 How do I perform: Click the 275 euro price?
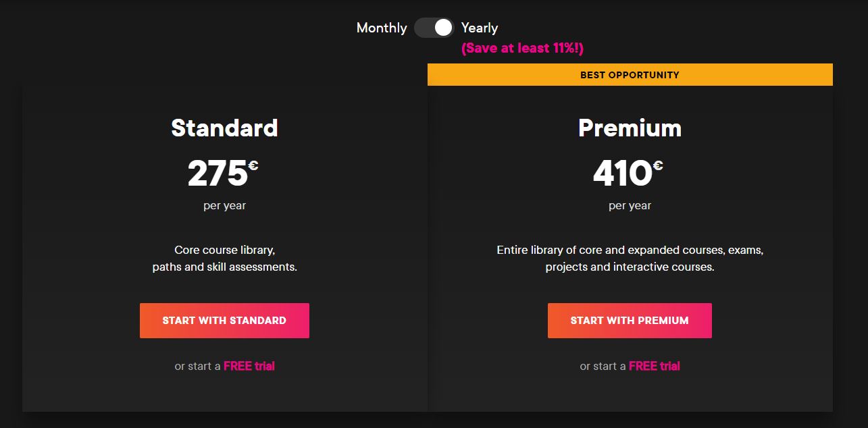(x=223, y=173)
